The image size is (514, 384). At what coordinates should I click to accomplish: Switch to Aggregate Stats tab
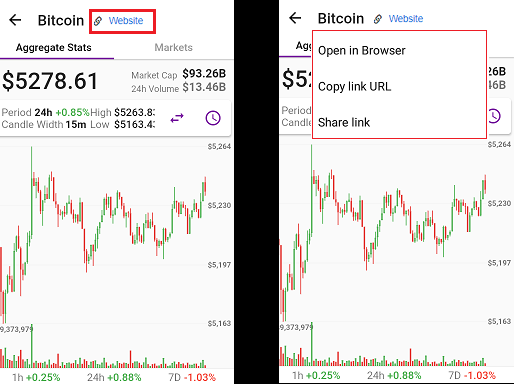point(54,47)
